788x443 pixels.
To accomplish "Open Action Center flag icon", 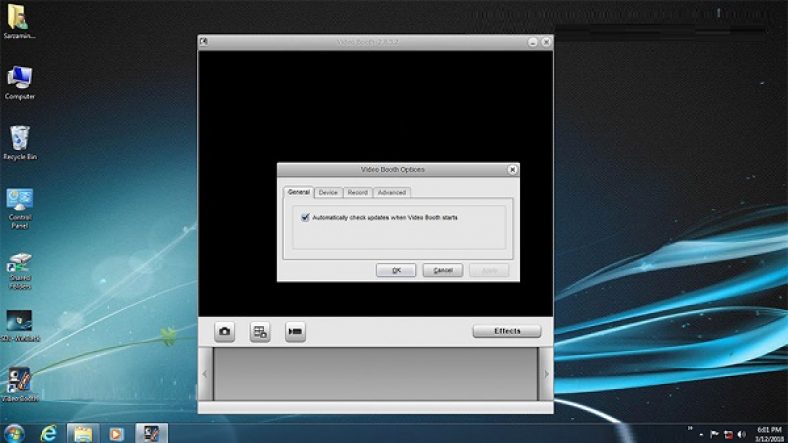I will pyautogui.click(x=714, y=434).
